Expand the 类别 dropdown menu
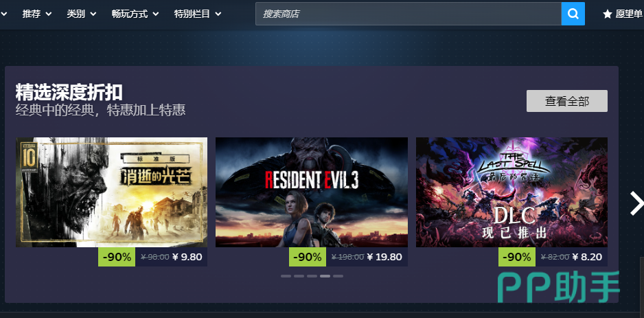The height and width of the screenshot is (318, 644). [82, 14]
